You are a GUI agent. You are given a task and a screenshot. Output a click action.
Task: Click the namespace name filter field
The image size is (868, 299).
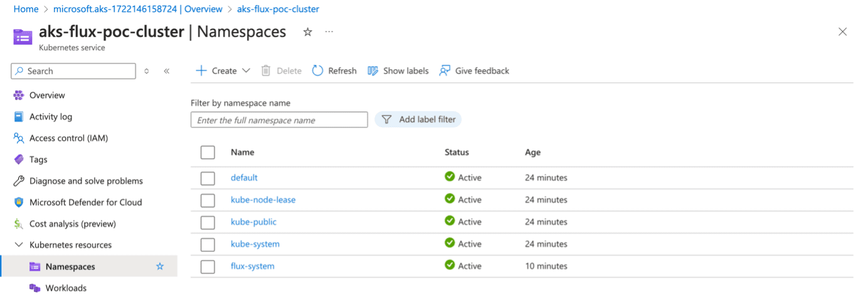point(279,120)
